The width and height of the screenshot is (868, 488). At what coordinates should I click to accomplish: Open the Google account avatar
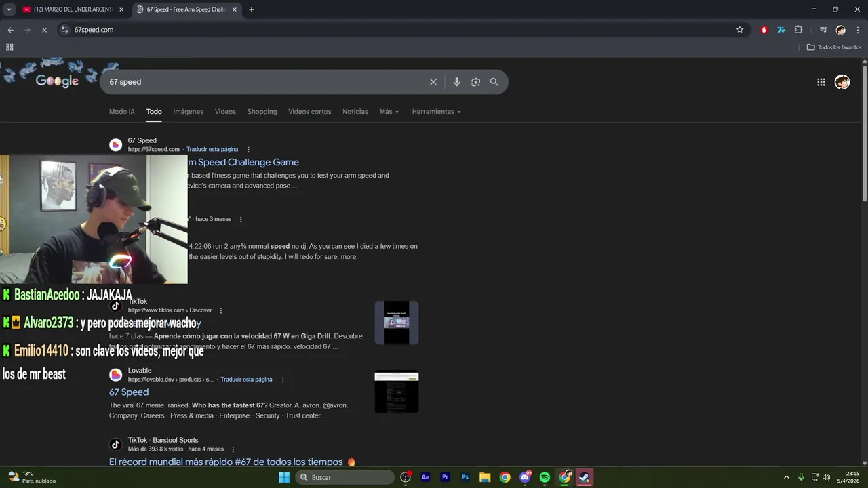pos(842,82)
